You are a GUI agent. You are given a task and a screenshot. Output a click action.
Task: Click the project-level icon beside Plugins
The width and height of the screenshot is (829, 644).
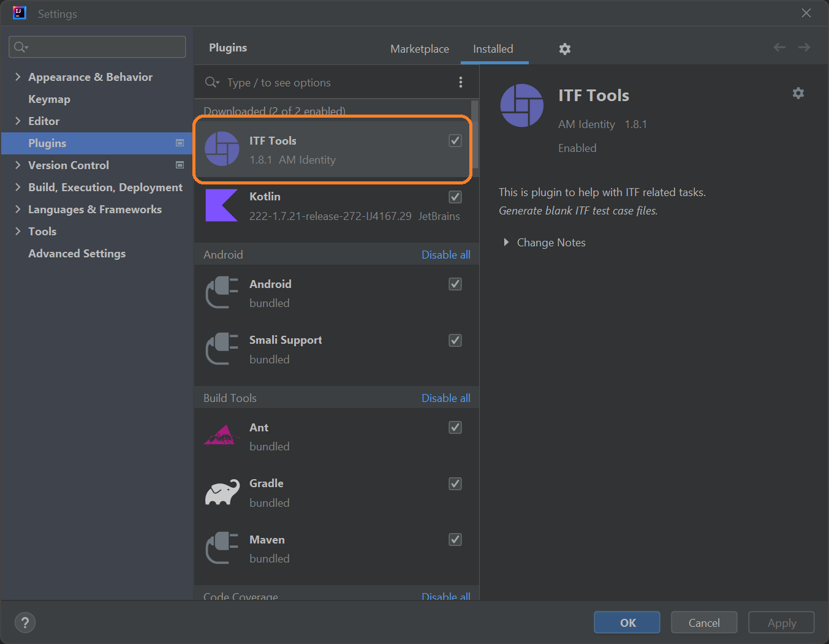point(180,143)
